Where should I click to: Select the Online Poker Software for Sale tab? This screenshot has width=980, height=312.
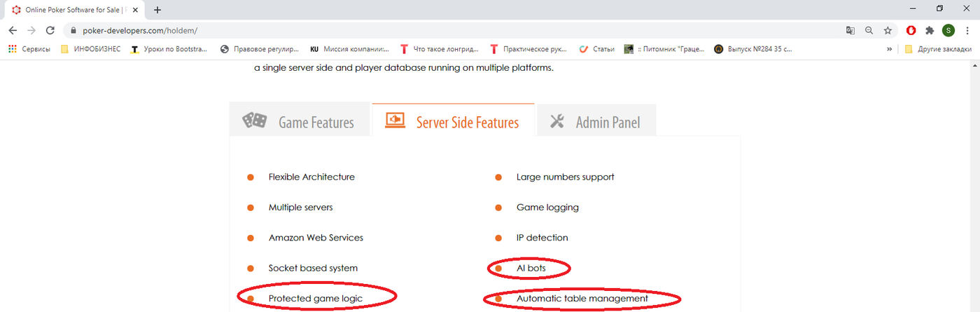tap(76, 10)
